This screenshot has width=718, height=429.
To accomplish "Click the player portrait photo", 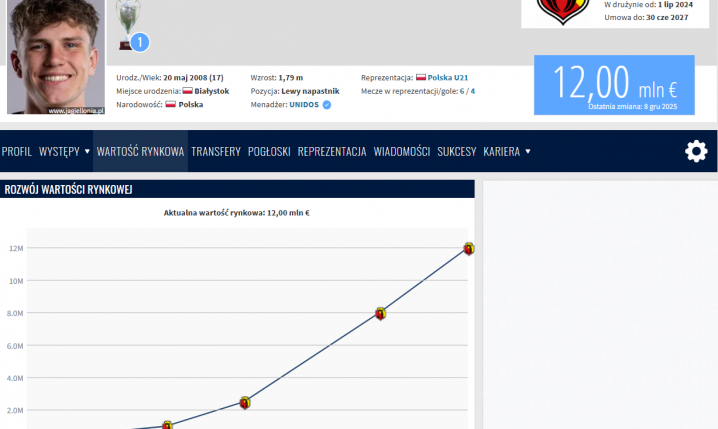I will point(55,57).
